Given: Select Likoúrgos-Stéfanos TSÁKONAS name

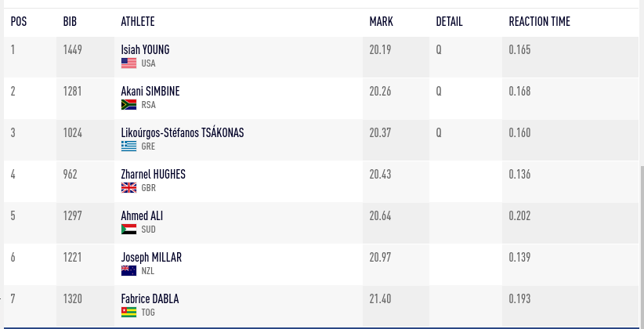Looking at the screenshot, I should [183, 132].
